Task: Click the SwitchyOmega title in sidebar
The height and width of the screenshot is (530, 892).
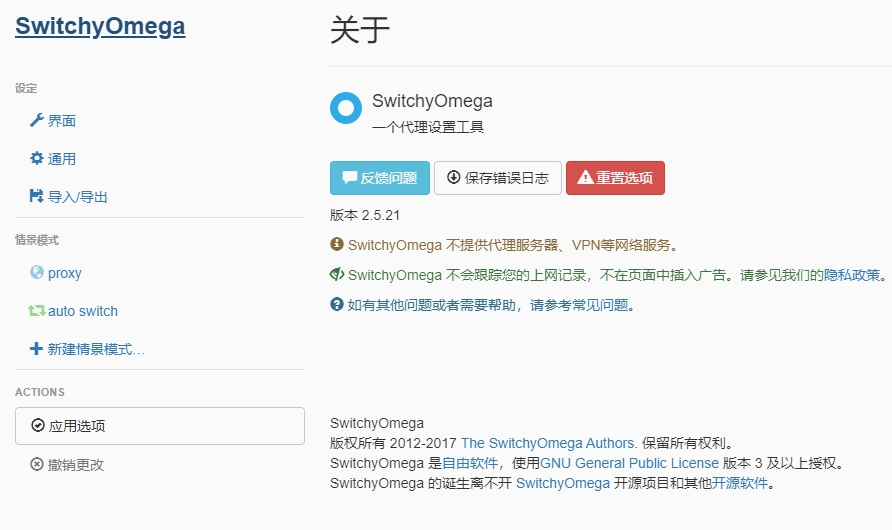Action: 100,27
